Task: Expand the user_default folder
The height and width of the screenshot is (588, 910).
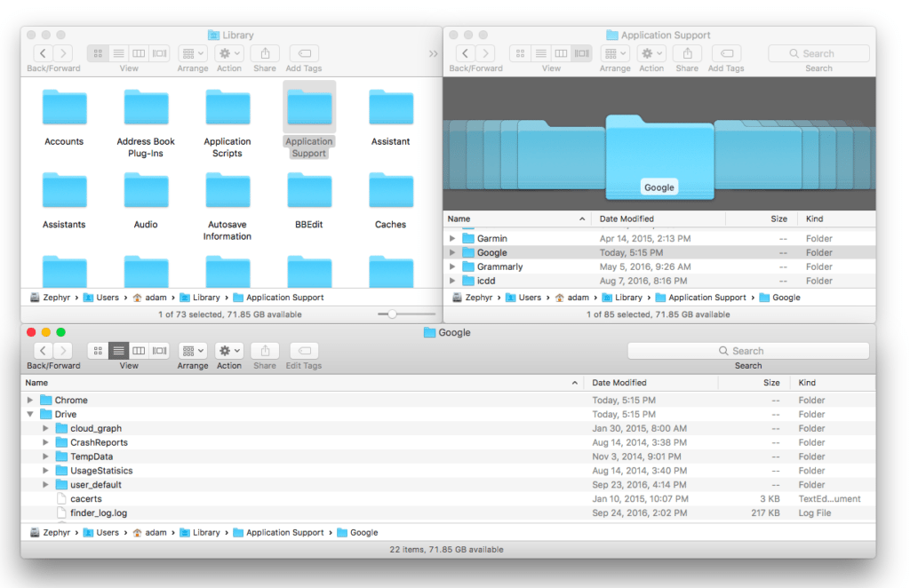Action: point(45,484)
